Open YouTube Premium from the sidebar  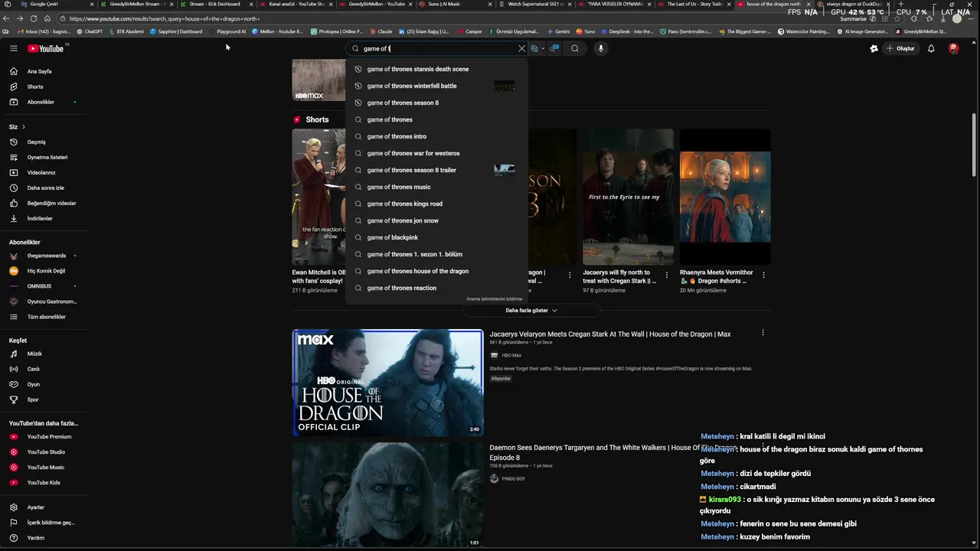tap(49, 436)
